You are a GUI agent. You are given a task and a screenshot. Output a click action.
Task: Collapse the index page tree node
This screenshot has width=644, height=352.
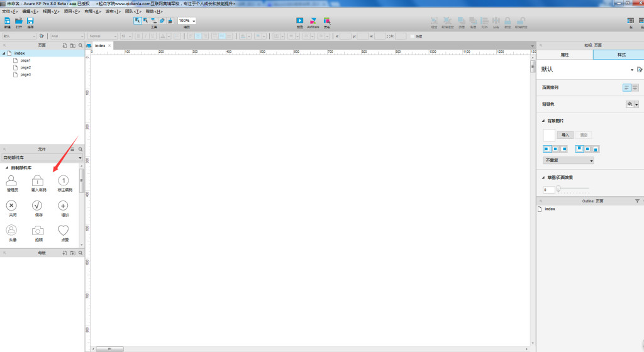(4, 53)
